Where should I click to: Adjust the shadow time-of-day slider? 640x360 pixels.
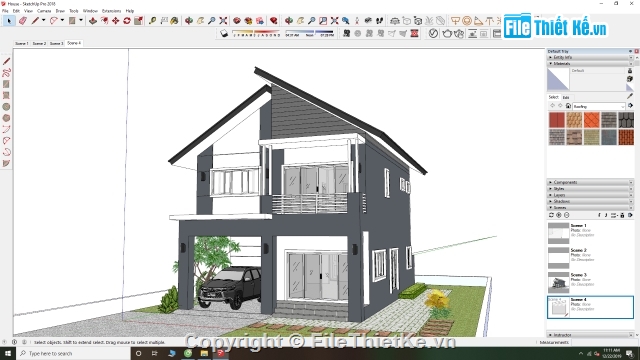pos(309,33)
